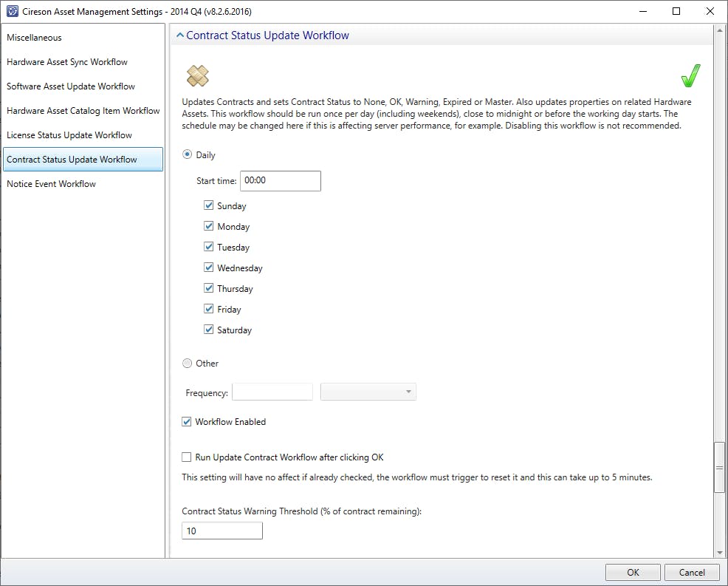The image size is (728, 586).
Task: Open the Miscellaneous settings tab
Action: [x=35, y=38]
